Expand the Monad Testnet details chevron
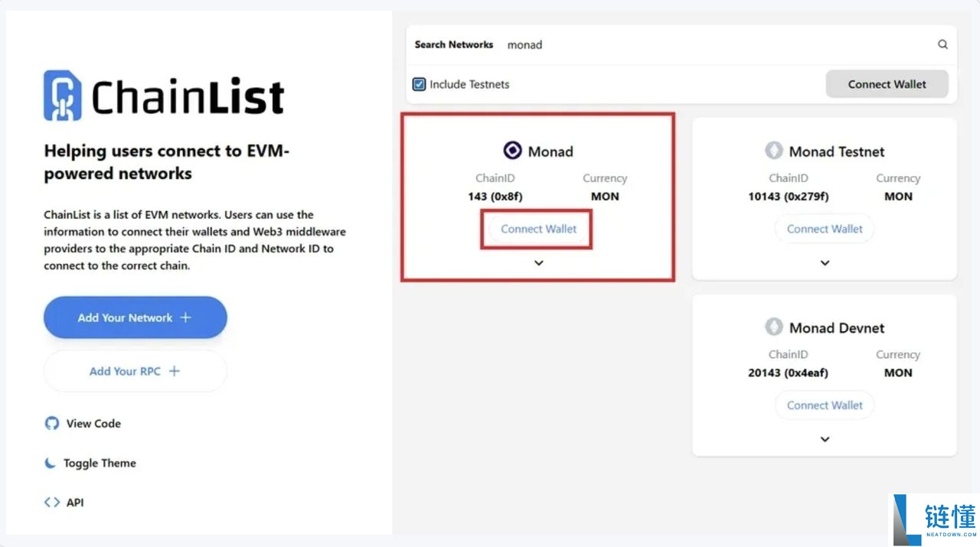The image size is (980, 547). click(x=825, y=262)
